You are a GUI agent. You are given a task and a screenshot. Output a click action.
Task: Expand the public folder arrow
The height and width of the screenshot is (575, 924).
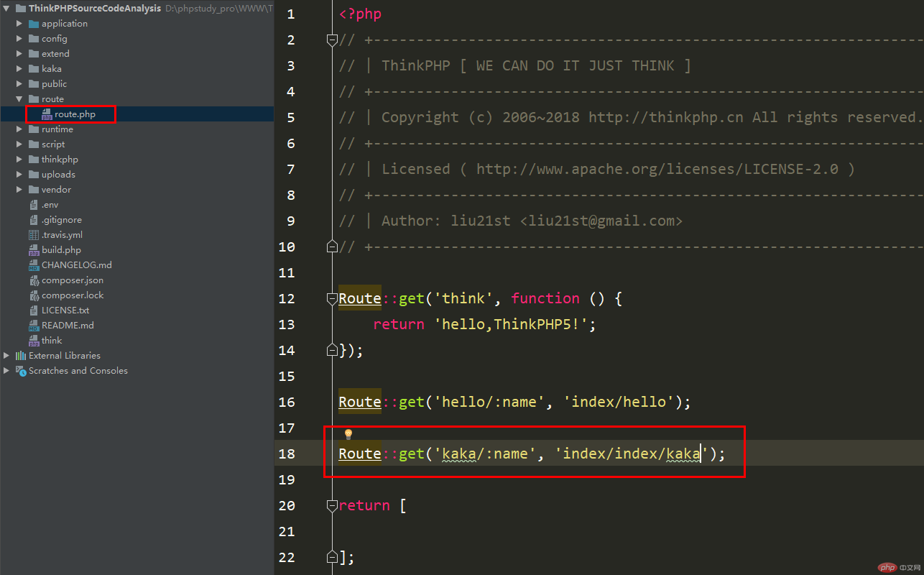tap(19, 84)
